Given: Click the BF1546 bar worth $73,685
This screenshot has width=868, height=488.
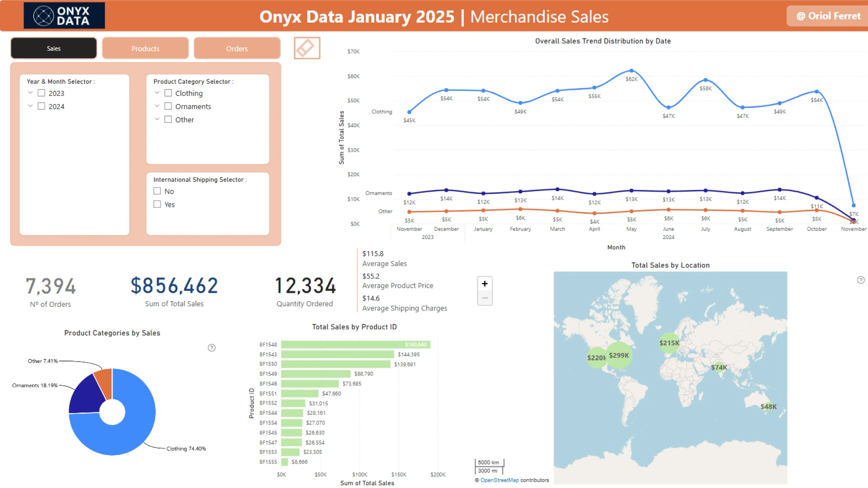Looking at the screenshot, I should [x=310, y=384].
